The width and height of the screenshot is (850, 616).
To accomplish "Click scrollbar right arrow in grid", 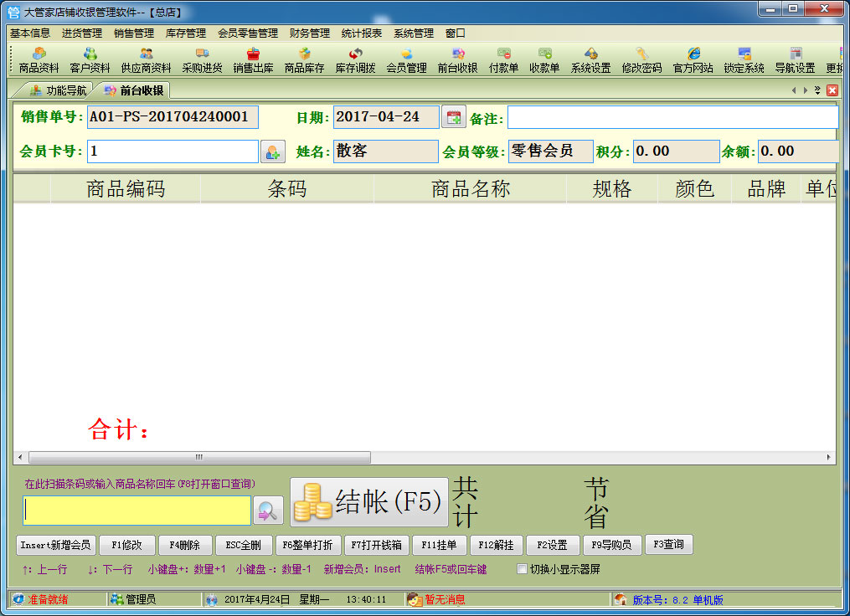I will [828, 457].
